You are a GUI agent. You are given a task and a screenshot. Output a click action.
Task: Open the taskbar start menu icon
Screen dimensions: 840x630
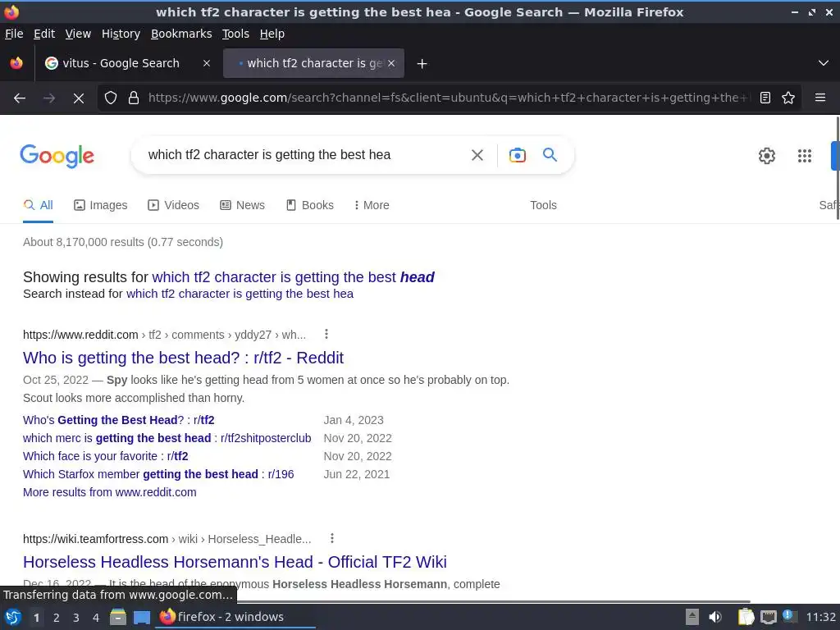click(x=13, y=617)
